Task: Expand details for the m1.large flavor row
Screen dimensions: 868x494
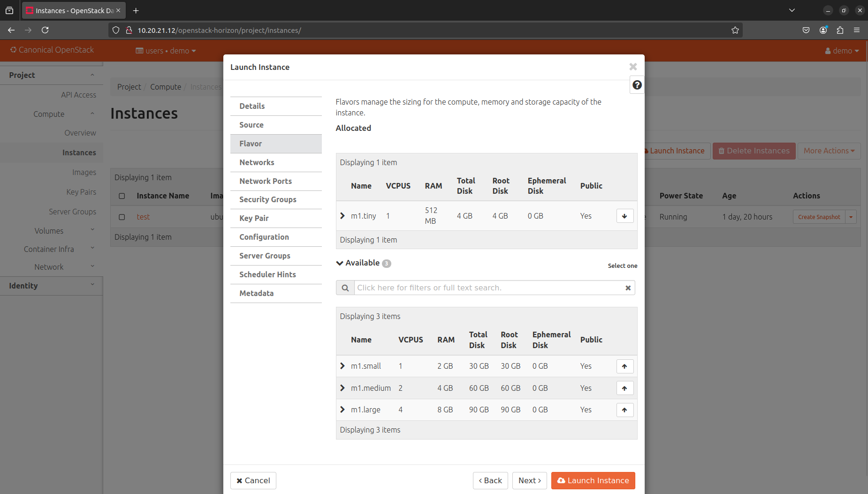Action: pyautogui.click(x=343, y=410)
